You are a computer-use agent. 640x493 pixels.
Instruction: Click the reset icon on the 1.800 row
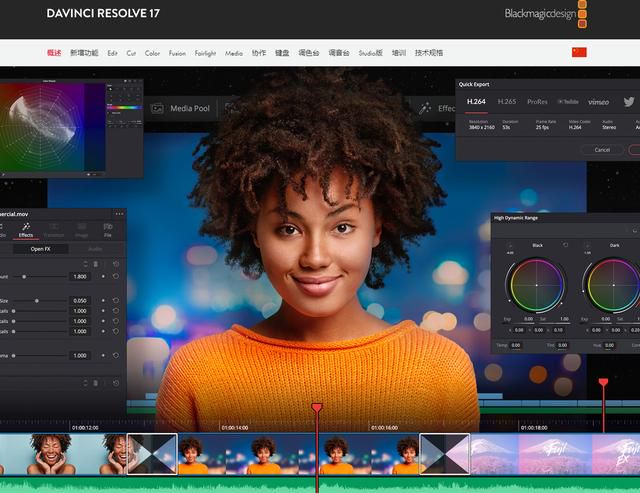point(116,276)
